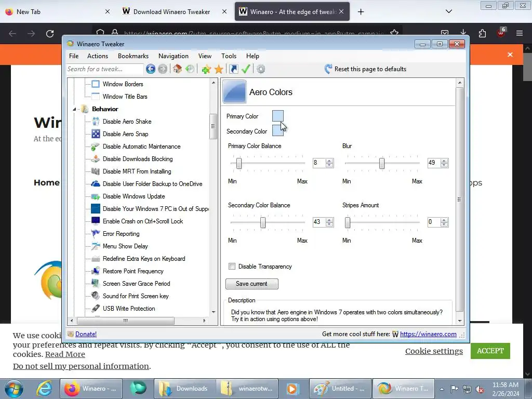532x399 pixels.
Task: Open Error Reporting tweak
Action: point(121,234)
